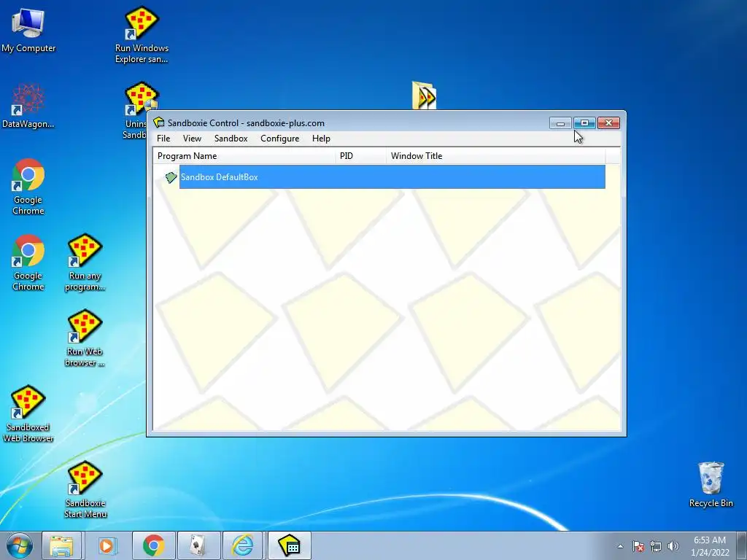
Task: Close the Sandboxie Control window
Action: point(608,123)
